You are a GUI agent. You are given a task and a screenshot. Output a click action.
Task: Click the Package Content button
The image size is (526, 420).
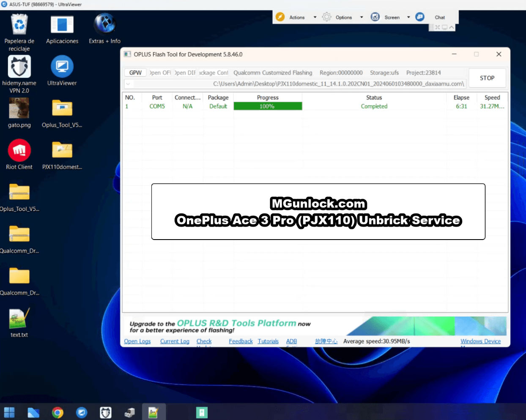tap(214, 73)
